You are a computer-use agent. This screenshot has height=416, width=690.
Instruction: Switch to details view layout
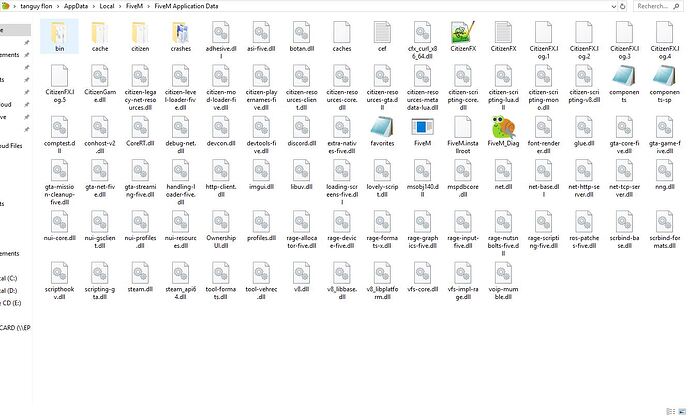click(671, 411)
